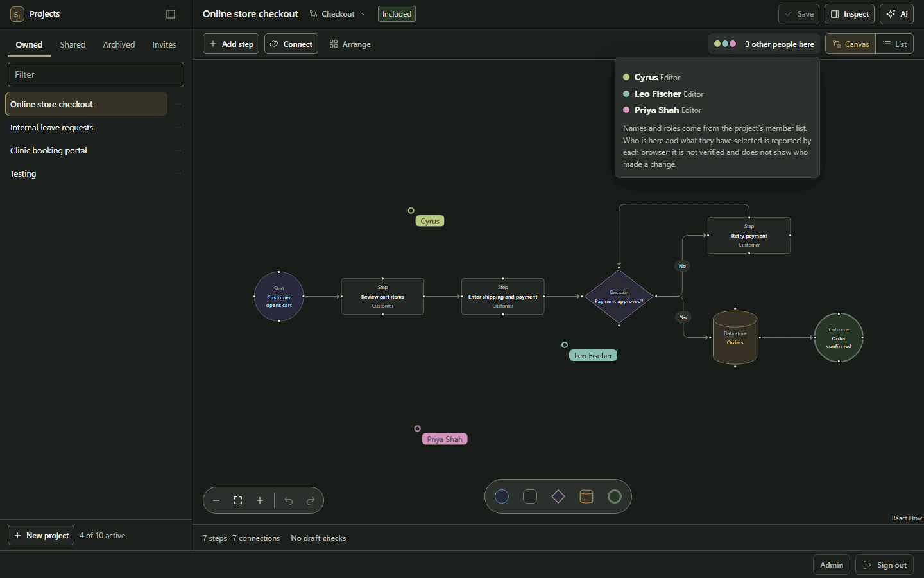The image size is (924, 578).
Task: Select the Retry payment step node
Action: 749,236
